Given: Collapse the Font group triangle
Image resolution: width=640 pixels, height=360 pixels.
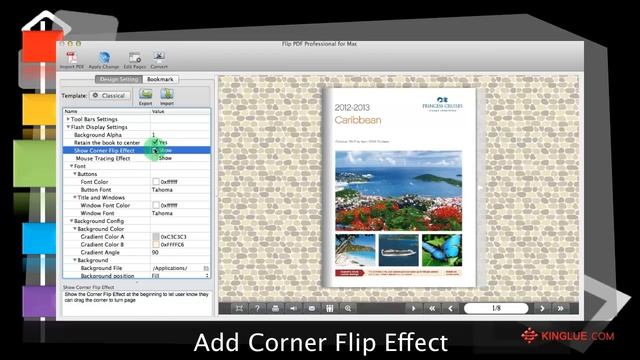Looking at the screenshot, I should coord(71,166).
